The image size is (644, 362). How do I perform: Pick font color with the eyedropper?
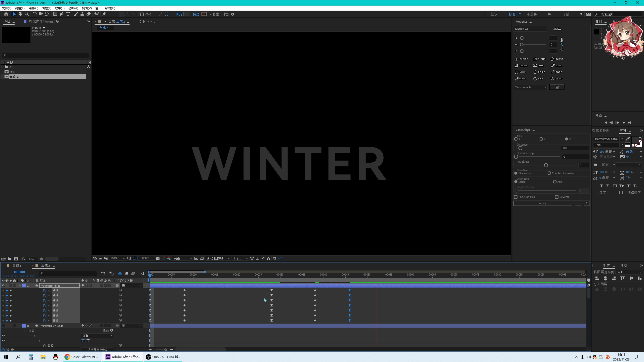[x=628, y=139]
